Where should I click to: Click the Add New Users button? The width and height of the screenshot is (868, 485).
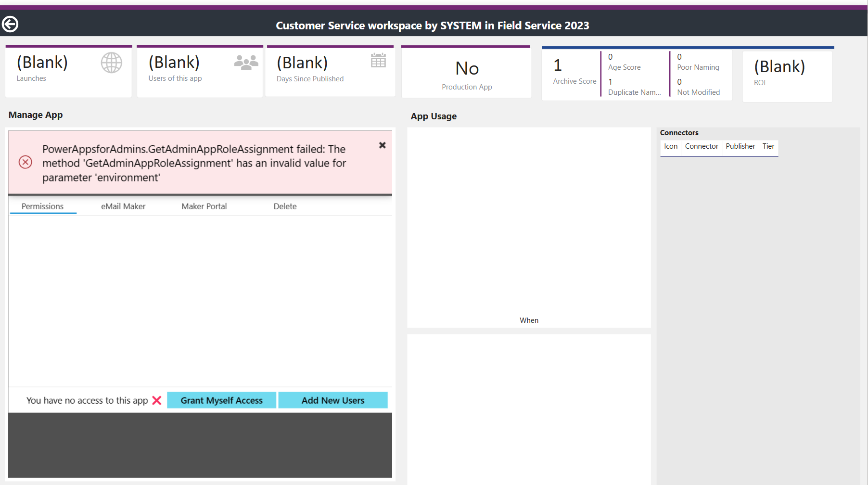coord(332,400)
